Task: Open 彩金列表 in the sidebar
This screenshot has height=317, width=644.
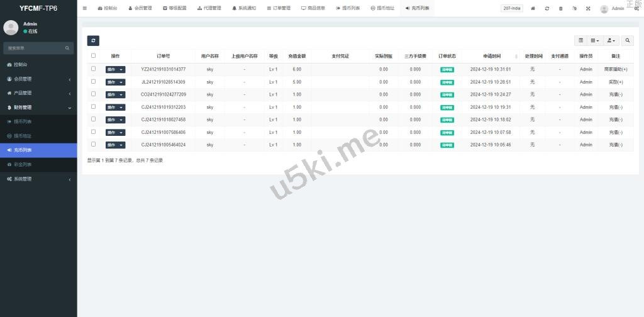Action: click(x=23, y=164)
